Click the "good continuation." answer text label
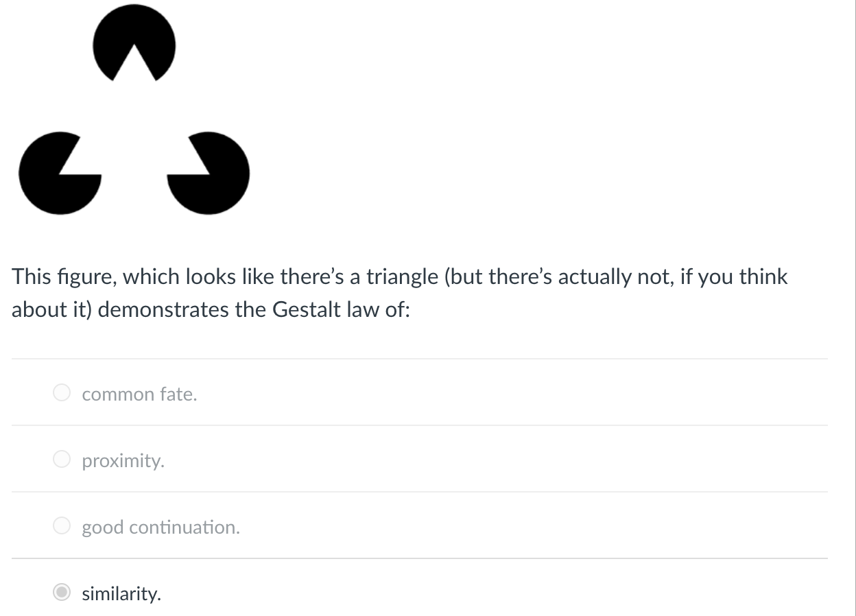856x616 pixels. coord(161,527)
